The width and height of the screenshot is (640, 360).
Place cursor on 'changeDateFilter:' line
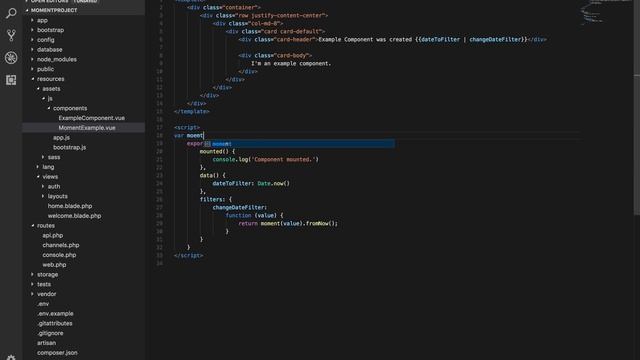(240, 207)
